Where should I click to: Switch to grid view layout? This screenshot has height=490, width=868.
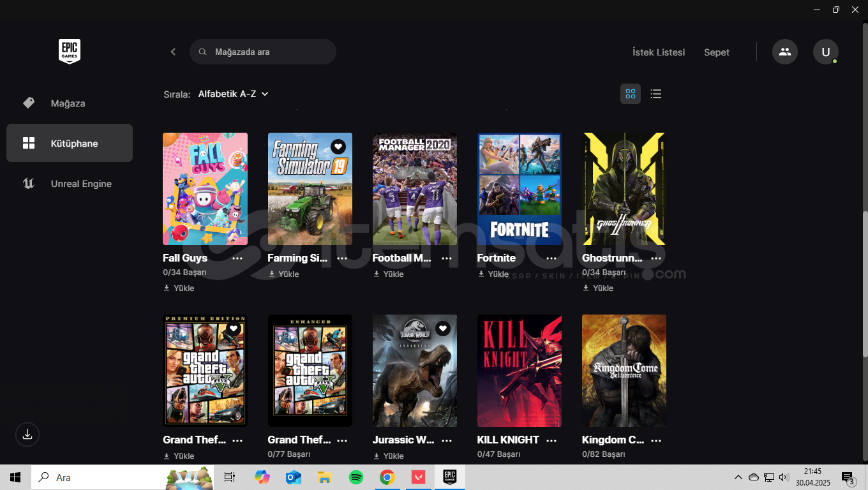tap(631, 94)
